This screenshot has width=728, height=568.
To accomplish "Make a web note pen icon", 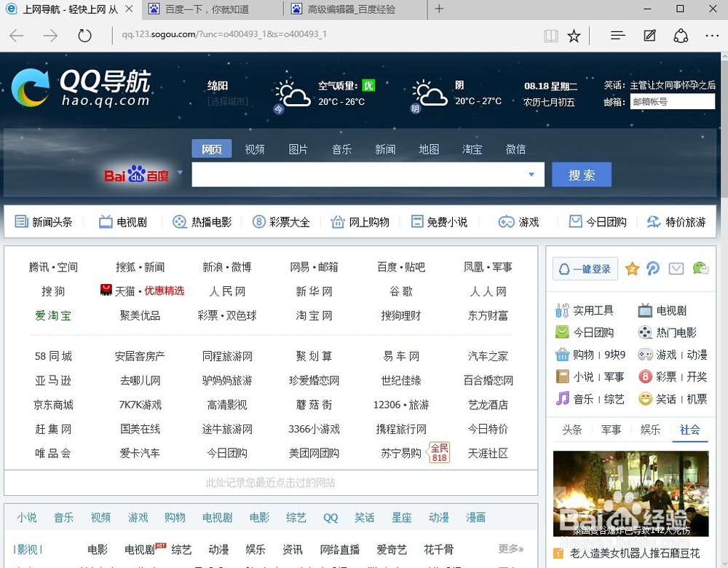I will (x=649, y=36).
